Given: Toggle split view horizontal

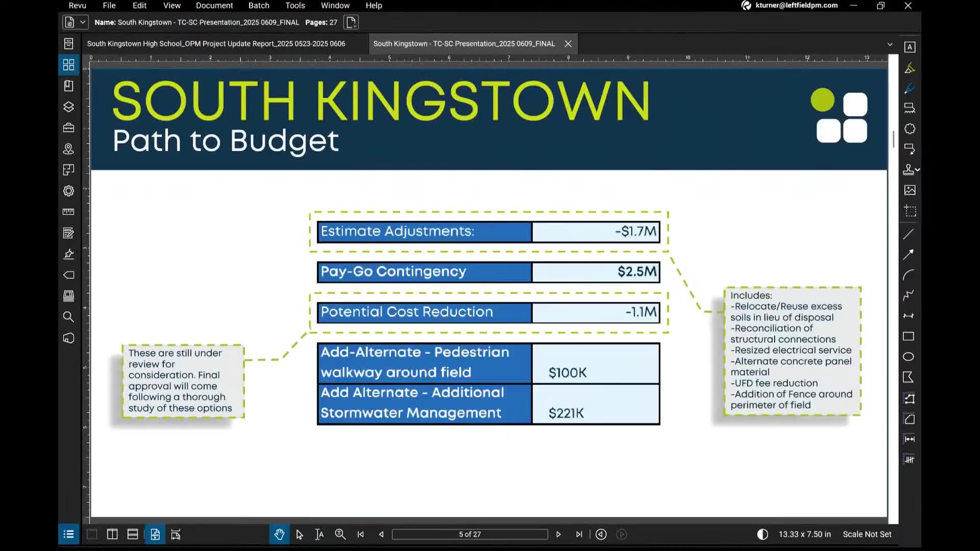Looking at the screenshot, I should (x=133, y=534).
